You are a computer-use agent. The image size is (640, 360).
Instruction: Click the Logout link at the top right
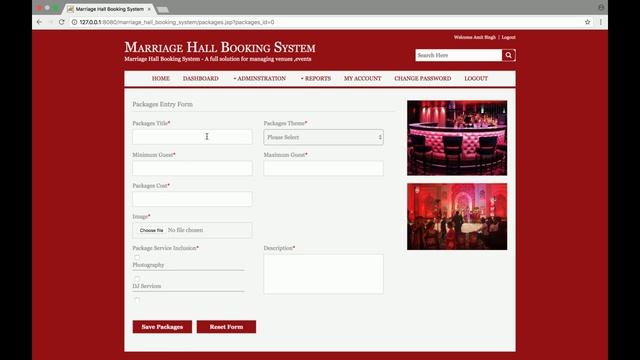point(509,37)
